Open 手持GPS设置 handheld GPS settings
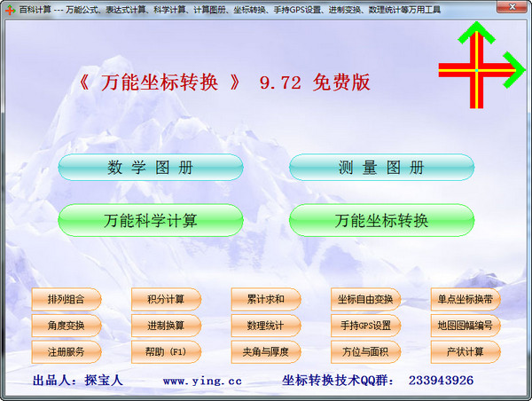This screenshot has width=532, height=401. 365,326
